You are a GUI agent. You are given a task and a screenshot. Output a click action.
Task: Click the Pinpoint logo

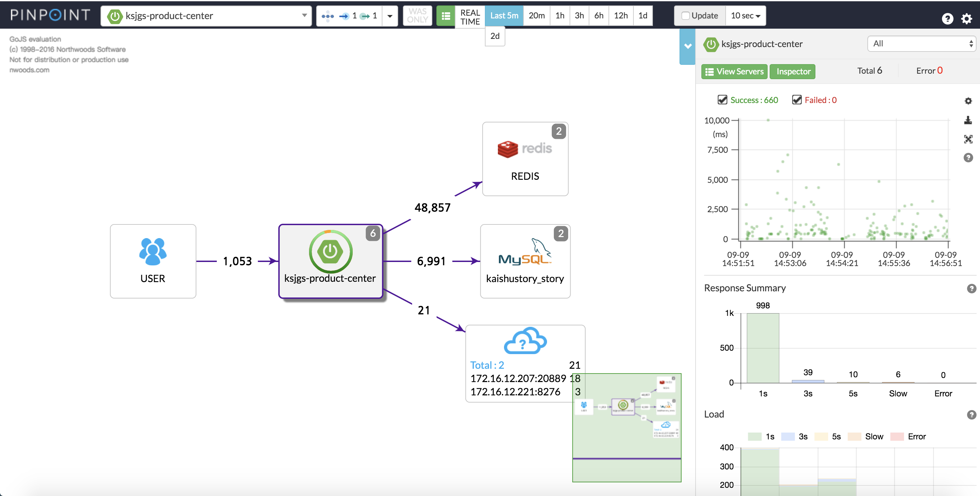pyautogui.click(x=50, y=15)
